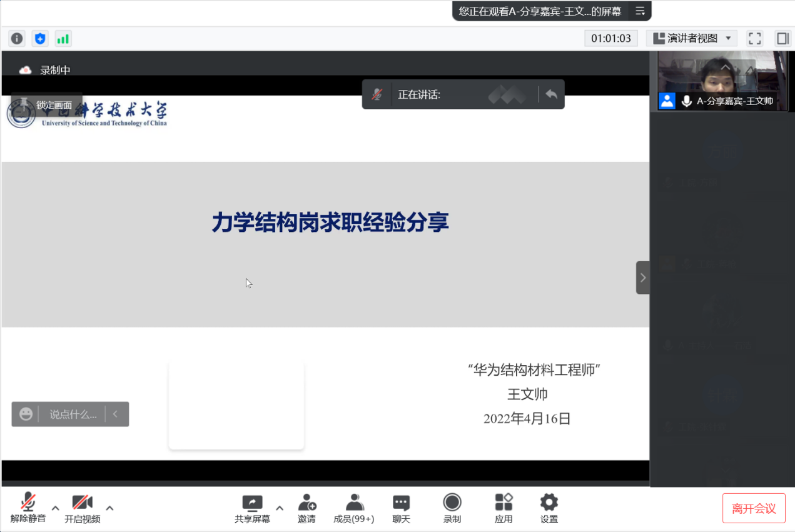
Task: Open the Members (成员) list
Action: click(x=354, y=508)
